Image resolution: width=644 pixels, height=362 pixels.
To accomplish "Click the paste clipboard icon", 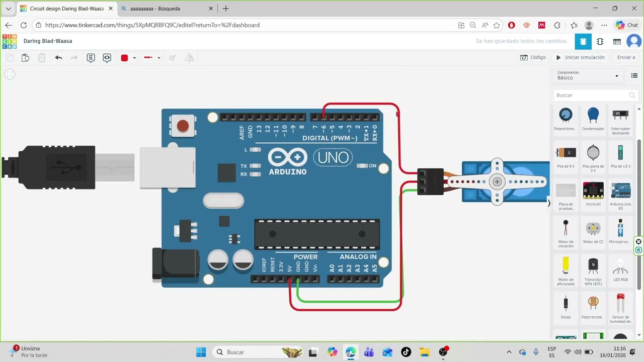I will pyautogui.click(x=25, y=58).
